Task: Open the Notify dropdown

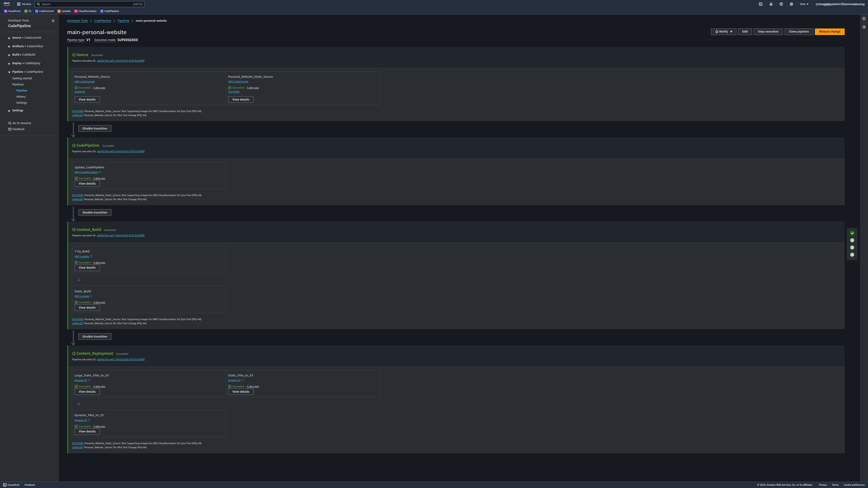Action: pyautogui.click(x=723, y=32)
